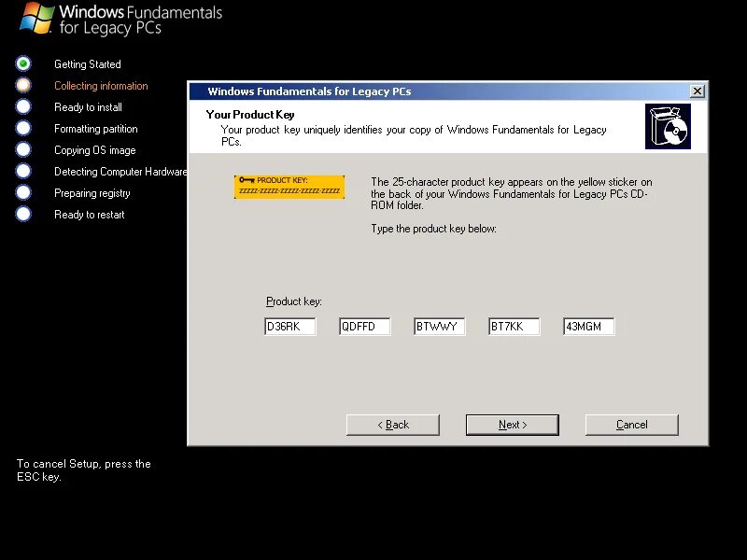Focus the fourth key field BT7KK
Screen dimensions: 747x560
514,327
